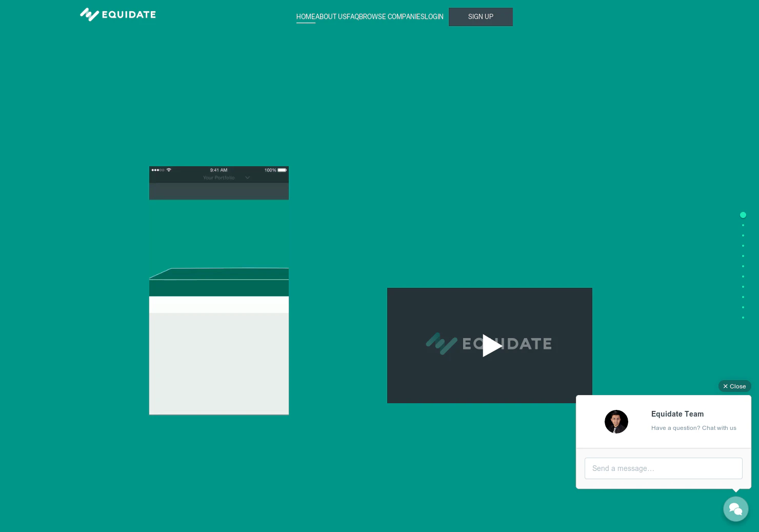The width and height of the screenshot is (759, 532).
Task: Open the chat bubble icon at bottom right
Action: (735, 508)
